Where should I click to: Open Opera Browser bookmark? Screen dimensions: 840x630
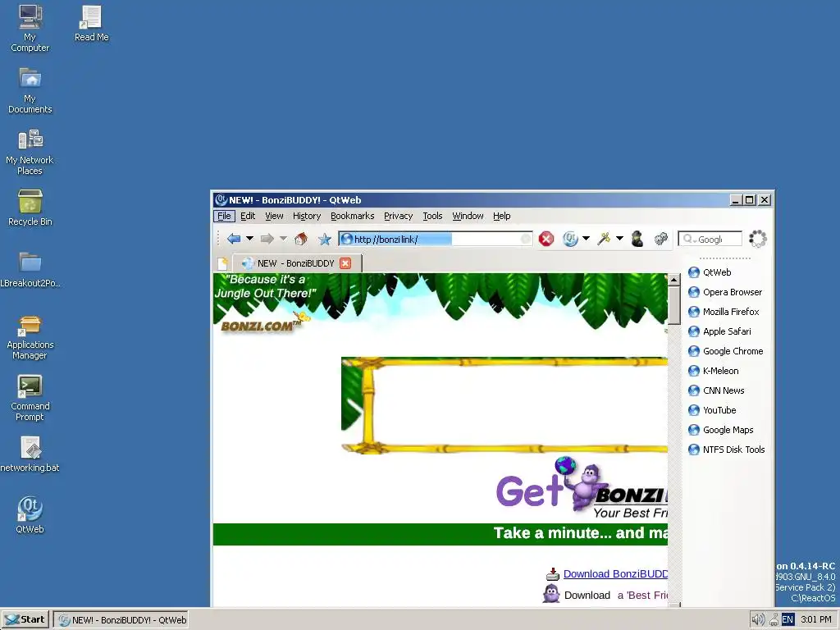tap(725, 292)
